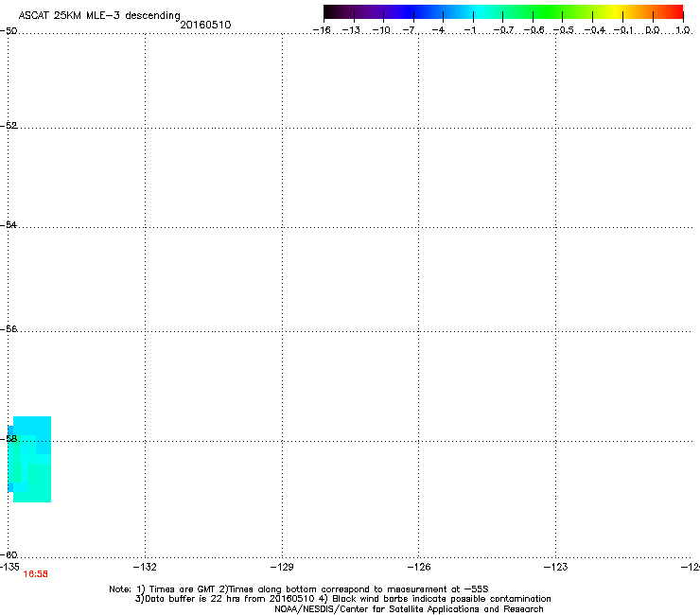700x615 pixels.
Task: Click the -60 latitude label
Action: tap(9, 554)
